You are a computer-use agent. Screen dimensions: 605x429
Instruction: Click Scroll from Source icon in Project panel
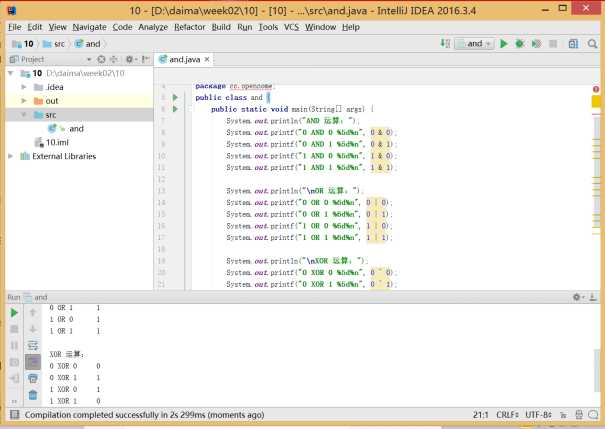coord(101,59)
